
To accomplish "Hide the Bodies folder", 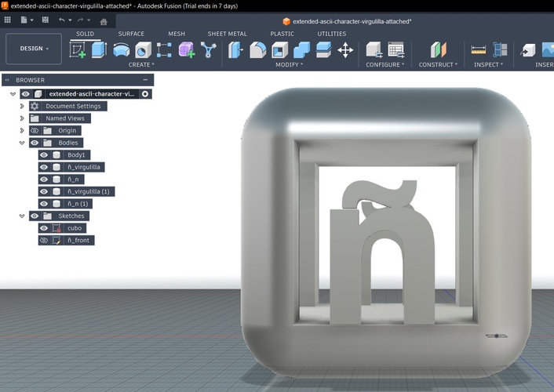I will (x=35, y=143).
